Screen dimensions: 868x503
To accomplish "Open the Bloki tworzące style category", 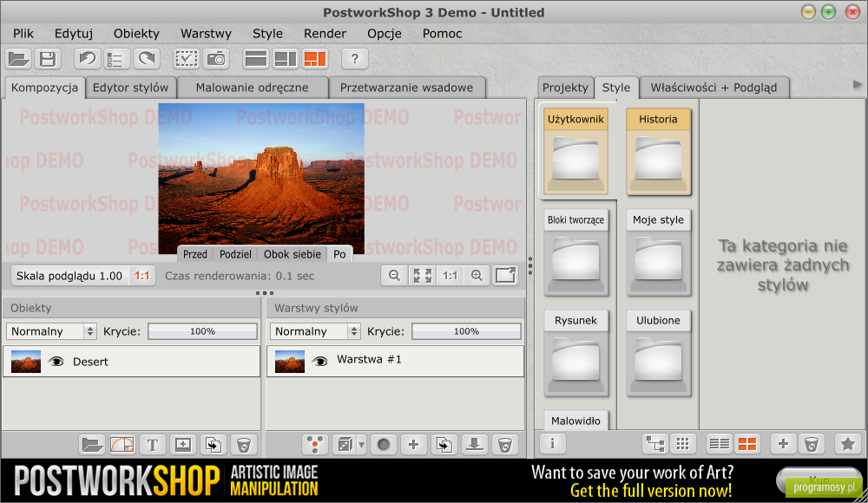I will 575,252.
